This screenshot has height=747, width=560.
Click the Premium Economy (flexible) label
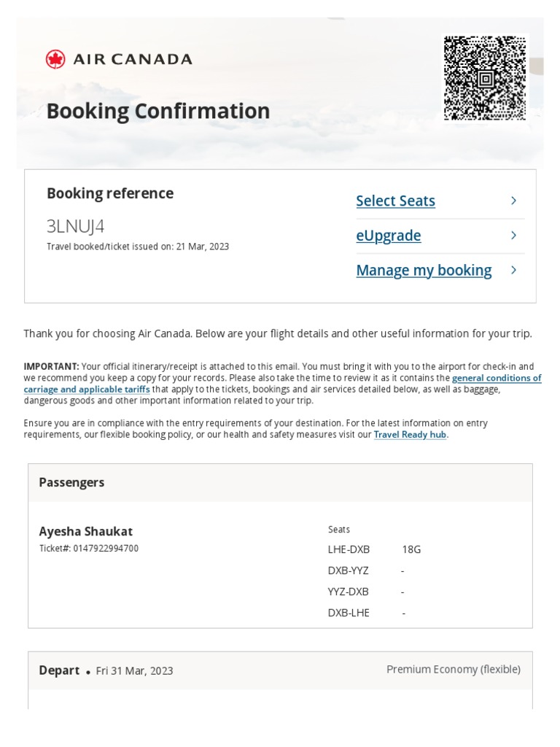point(453,669)
